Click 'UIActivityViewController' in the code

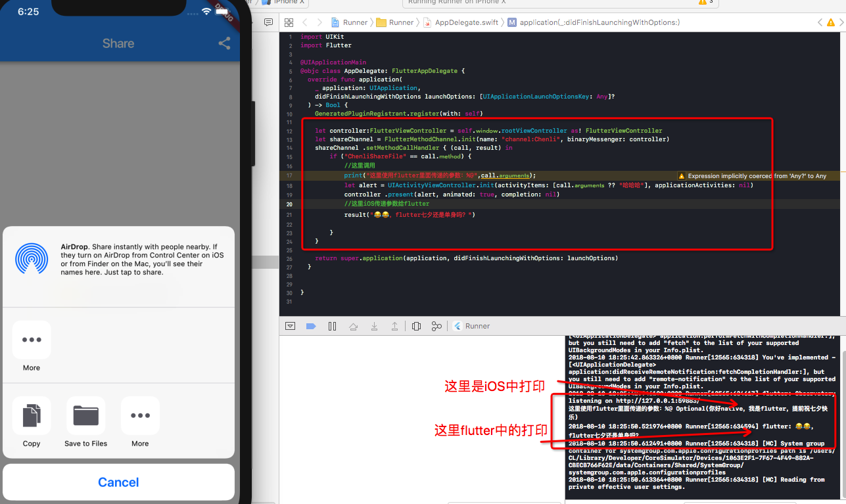tap(431, 185)
